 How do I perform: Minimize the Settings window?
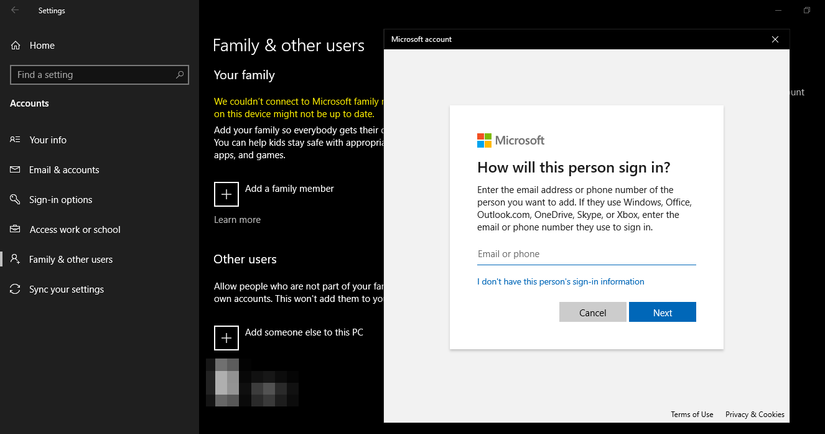pyautogui.click(x=778, y=11)
